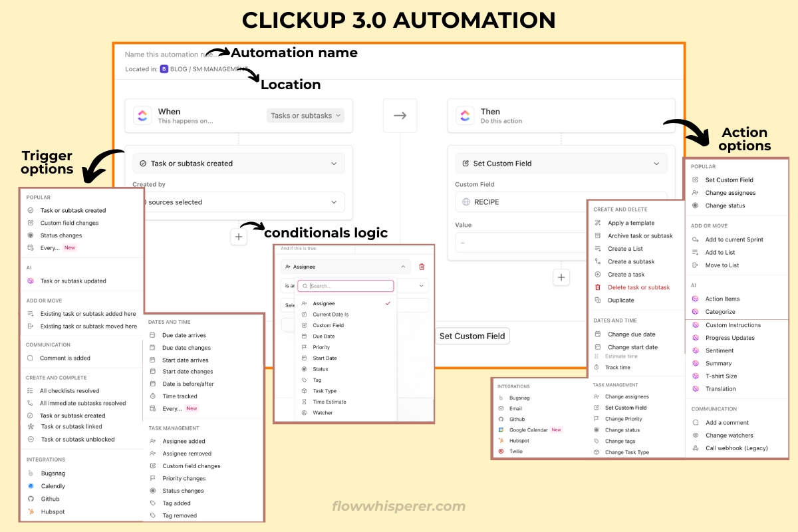Click the cube icon beside Task Type condition
Viewport: 798px width, 532px height.
[x=305, y=391]
